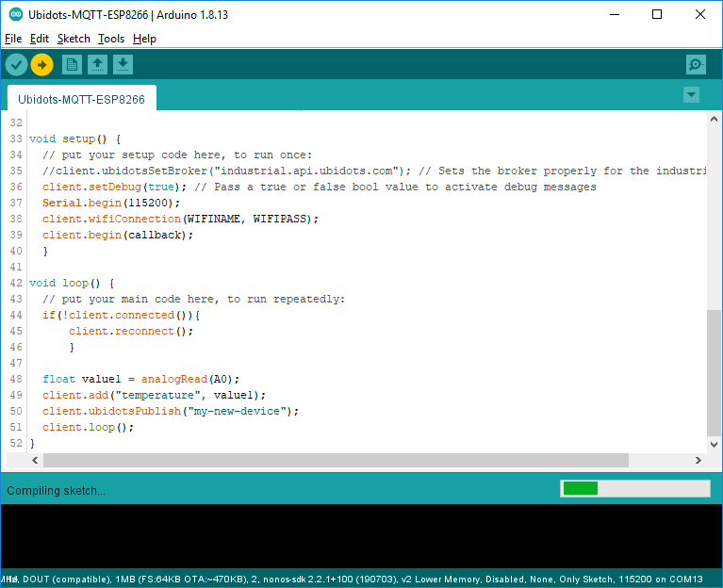Viewport: 723px width, 588px height.
Task: Open the tab options dropdown arrow
Action: coord(691,95)
